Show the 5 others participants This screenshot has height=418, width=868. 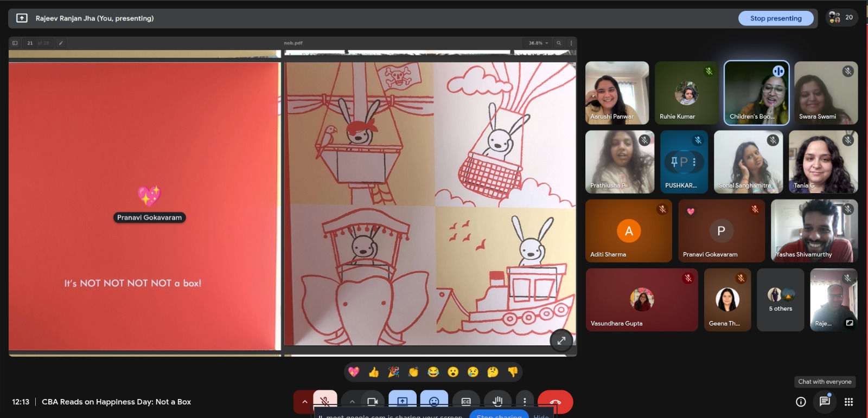click(781, 300)
